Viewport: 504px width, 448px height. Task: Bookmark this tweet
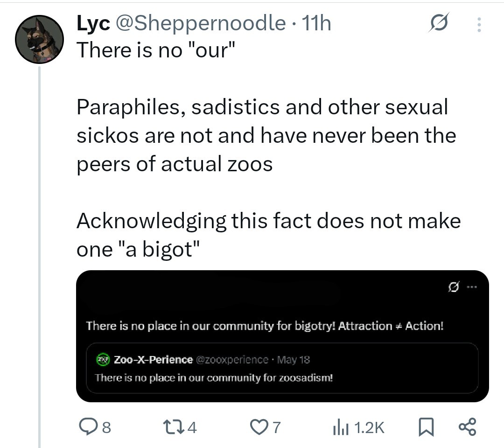tap(426, 427)
